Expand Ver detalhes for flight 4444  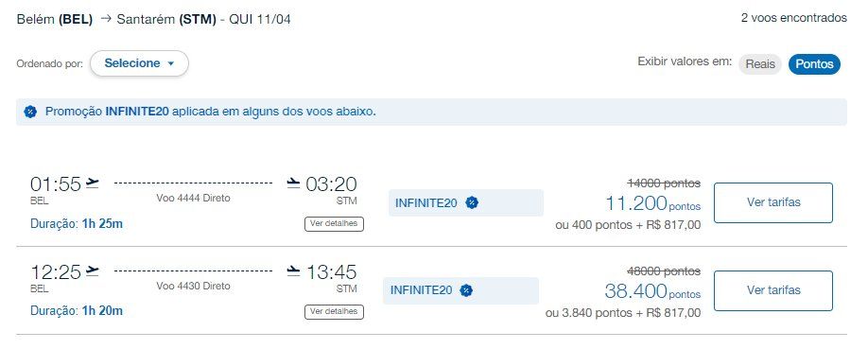coord(334,224)
